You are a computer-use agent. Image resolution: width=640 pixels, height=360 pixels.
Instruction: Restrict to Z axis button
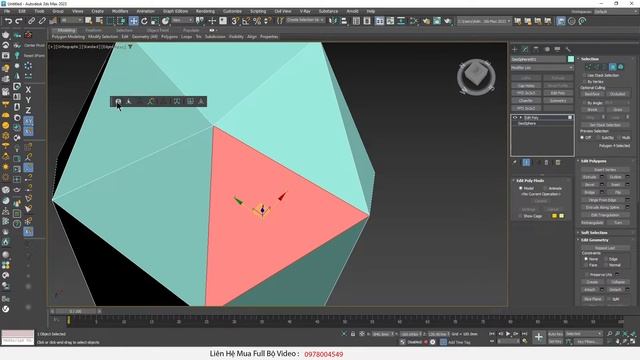pos(28,111)
